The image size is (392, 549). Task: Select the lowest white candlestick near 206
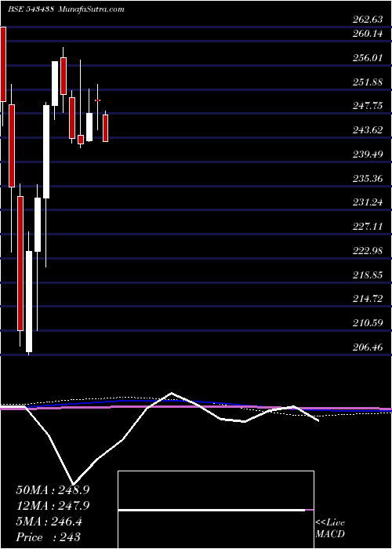[x=28, y=301]
